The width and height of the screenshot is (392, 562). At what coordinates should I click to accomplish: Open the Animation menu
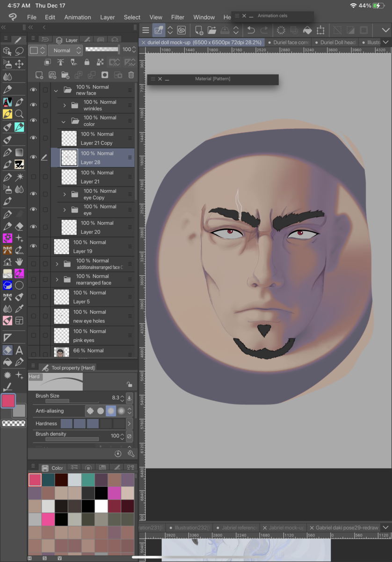point(78,17)
